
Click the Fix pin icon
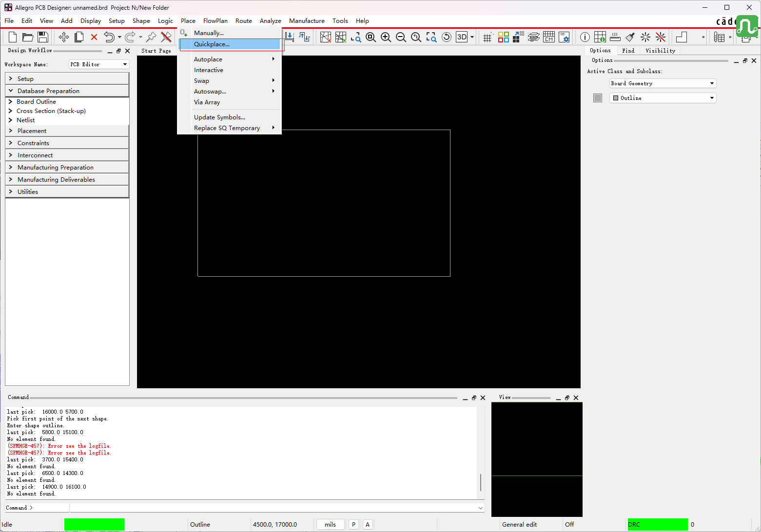[151, 37]
